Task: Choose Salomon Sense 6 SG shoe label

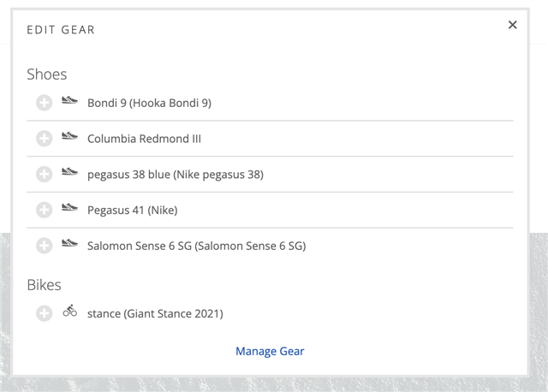Action: click(x=196, y=246)
